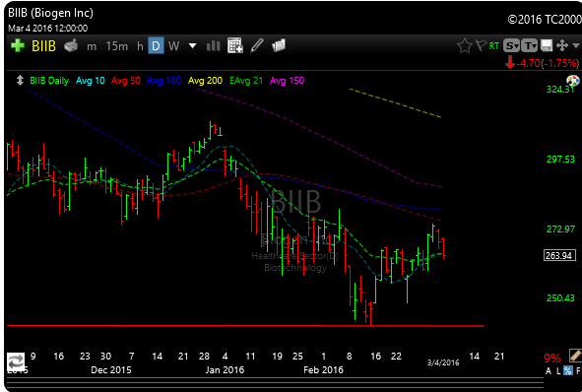The height and width of the screenshot is (392, 582).
Task: Select the Weekly 'W' timeframe
Action: point(173,46)
